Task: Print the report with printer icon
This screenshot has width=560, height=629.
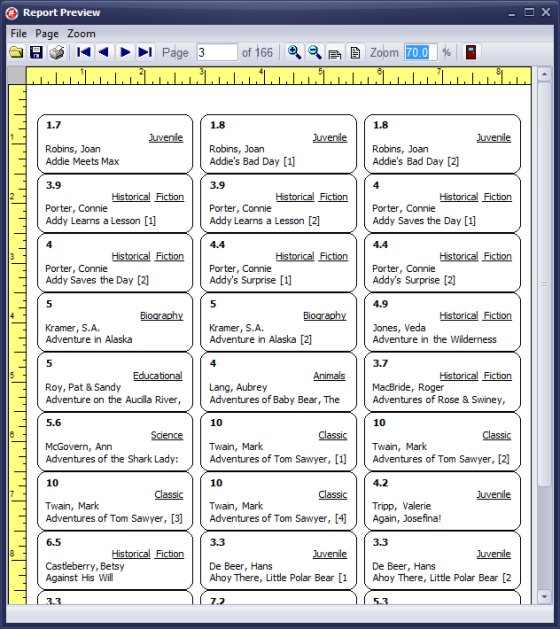Action: [x=57, y=53]
